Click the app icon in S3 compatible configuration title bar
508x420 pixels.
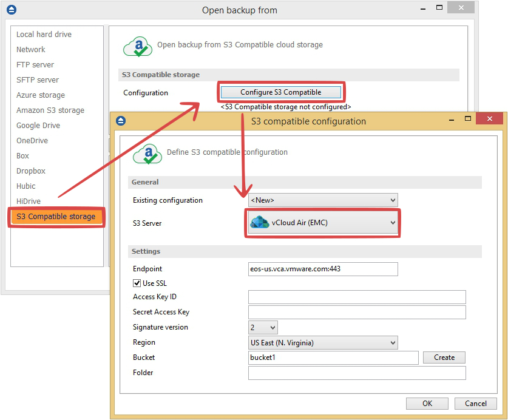[121, 121]
